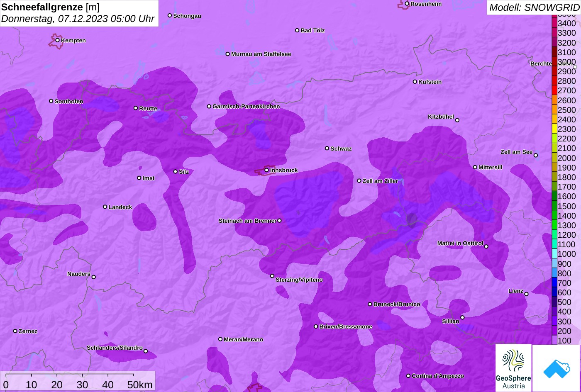Click the Sillian town label
The image size is (581, 392).
pos(451,321)
